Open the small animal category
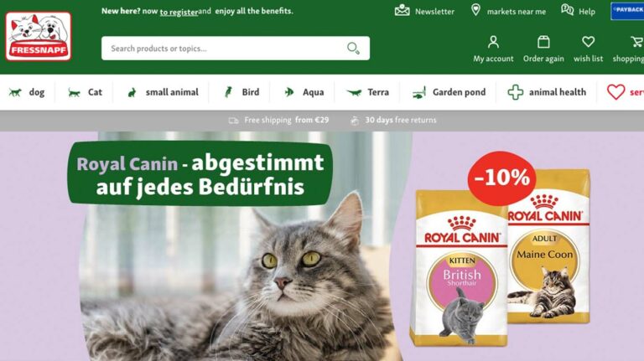Image resolution: width=644 pixels, height=361 pixels. pyautogui.click(x=163, y=92)
